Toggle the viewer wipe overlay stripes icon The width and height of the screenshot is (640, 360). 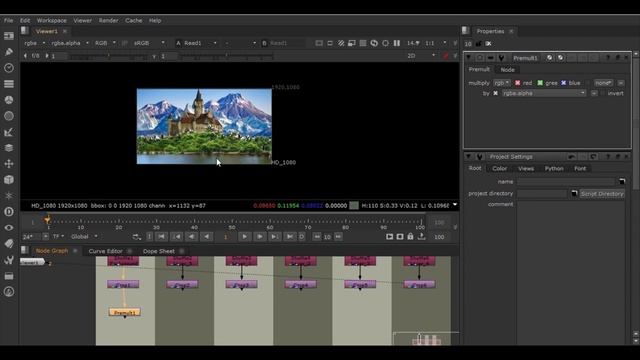pos(341,43)
